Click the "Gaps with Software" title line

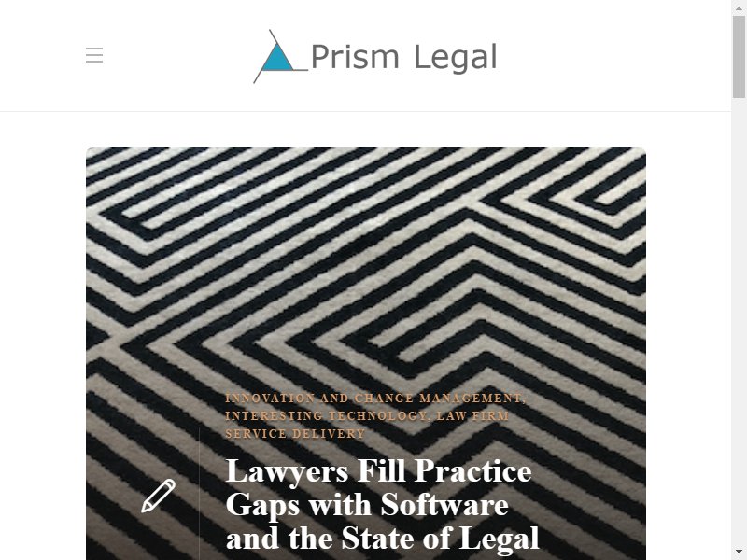click(x=367, y=505)
